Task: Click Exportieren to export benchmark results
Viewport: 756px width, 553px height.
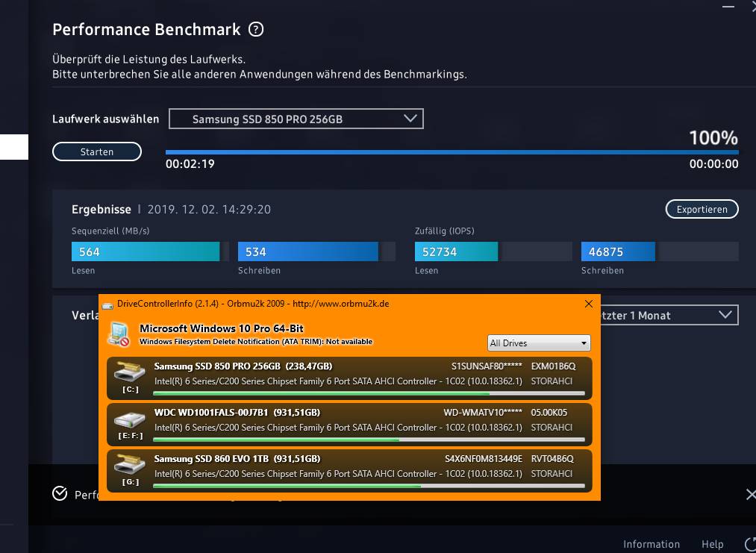Action: click(701, 209)
